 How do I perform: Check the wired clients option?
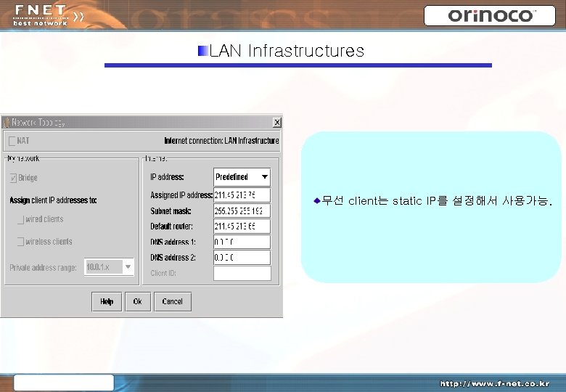[21, 219]
